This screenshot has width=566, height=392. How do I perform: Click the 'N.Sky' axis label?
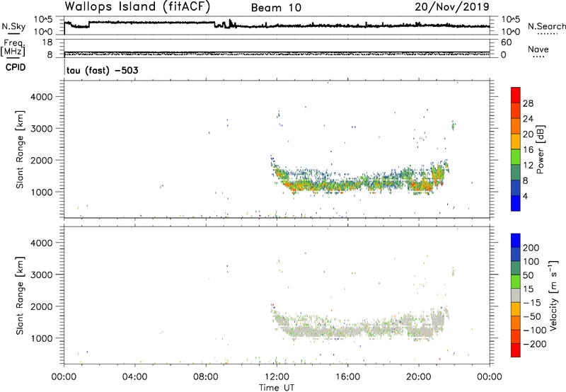click(13, 26)
